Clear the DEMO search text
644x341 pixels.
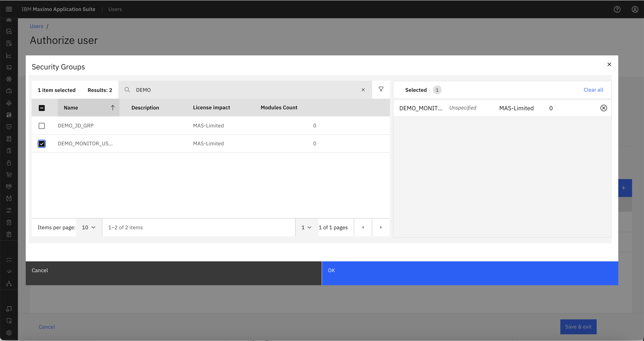coord(363,90)
